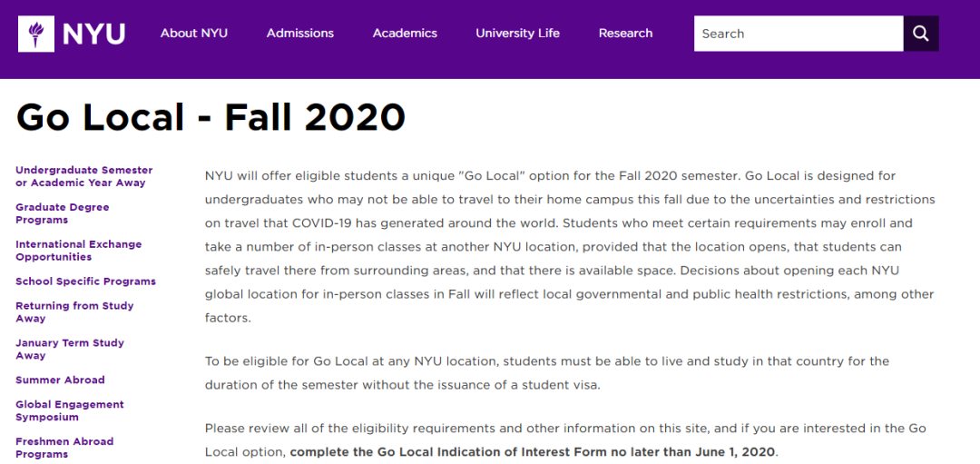
Task: Visit the Graduate Degree Programs link
Action: [63, 213]
